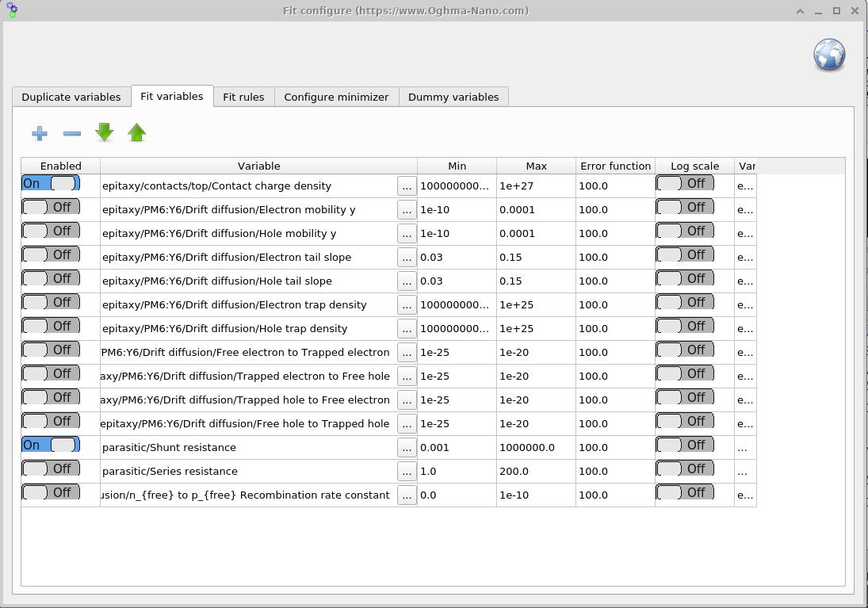Enable the Hole trap density variable
Screen dimensions: 868x608
(x=50, y=325)
